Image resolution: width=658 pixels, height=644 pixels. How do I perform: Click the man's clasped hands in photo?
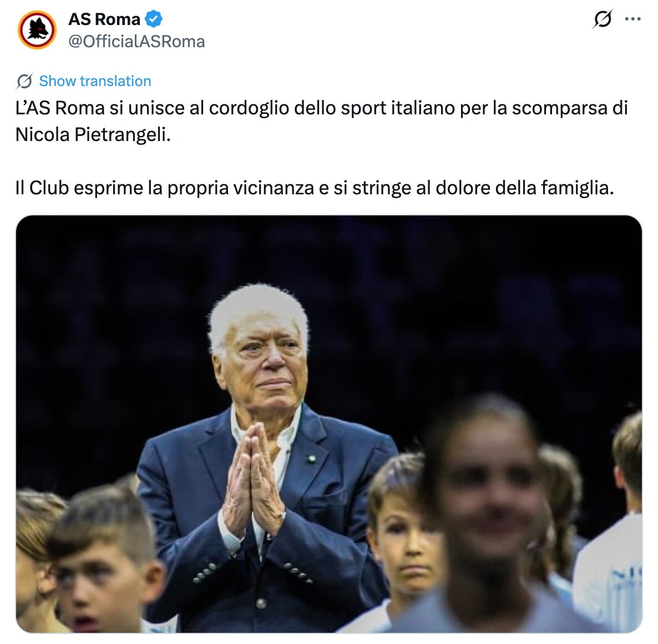tap(253, 479)
